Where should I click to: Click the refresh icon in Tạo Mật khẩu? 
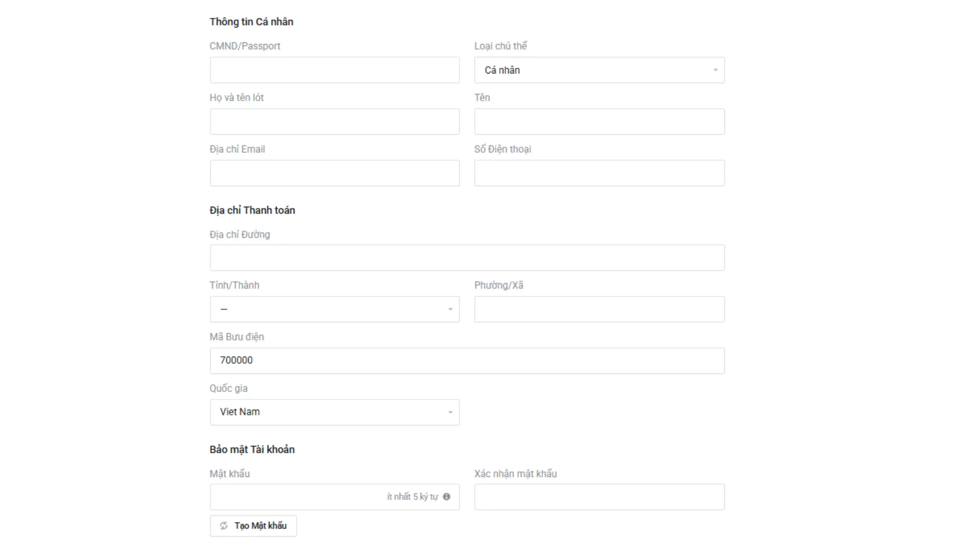[224, 525]
